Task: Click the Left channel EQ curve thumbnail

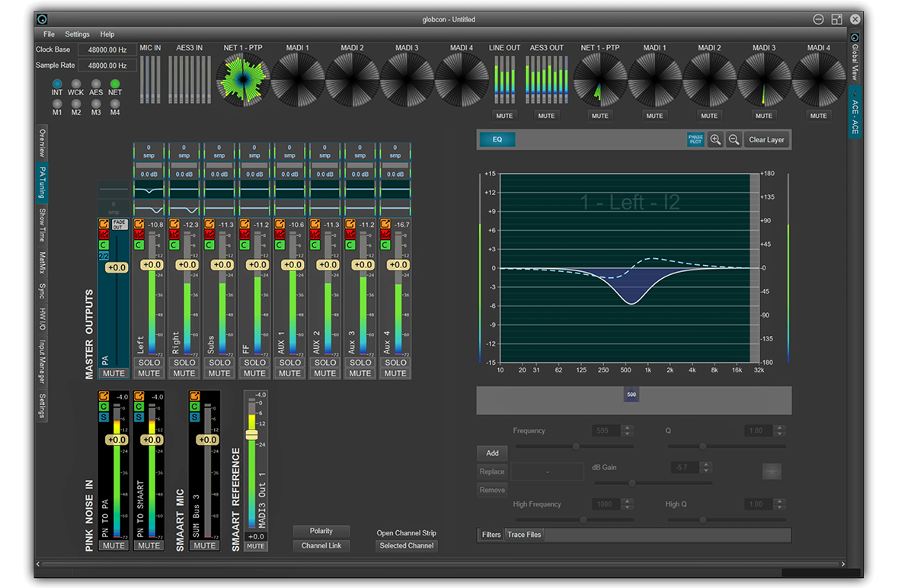Action: (149, 189)
